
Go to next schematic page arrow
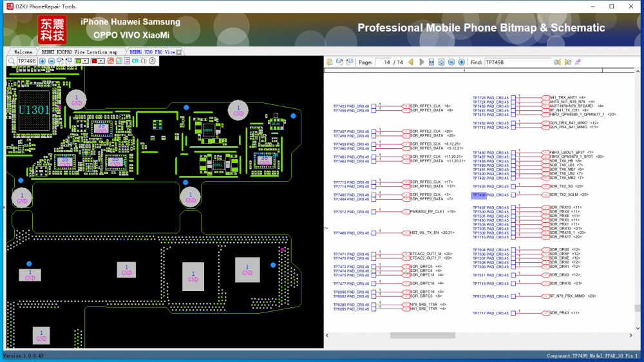(422, 62)
